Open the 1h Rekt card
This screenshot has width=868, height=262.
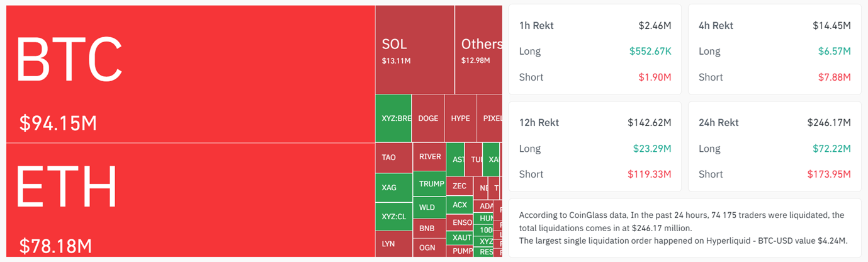tap(595, 50)
